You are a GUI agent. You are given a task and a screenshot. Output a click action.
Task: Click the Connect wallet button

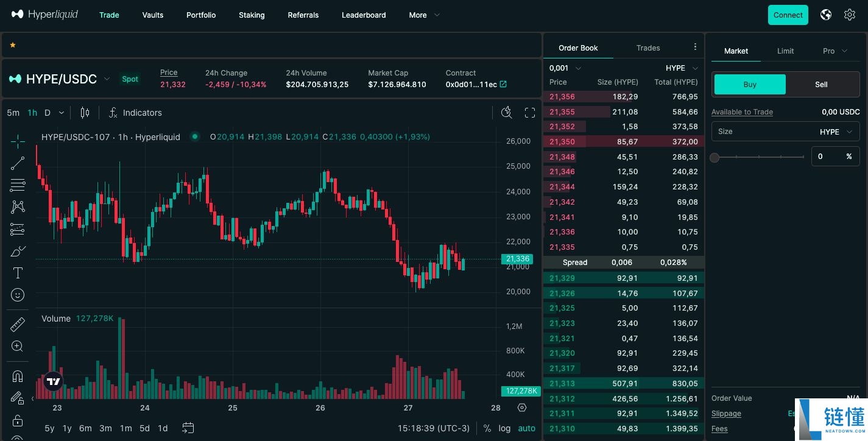tap(788, 15)
